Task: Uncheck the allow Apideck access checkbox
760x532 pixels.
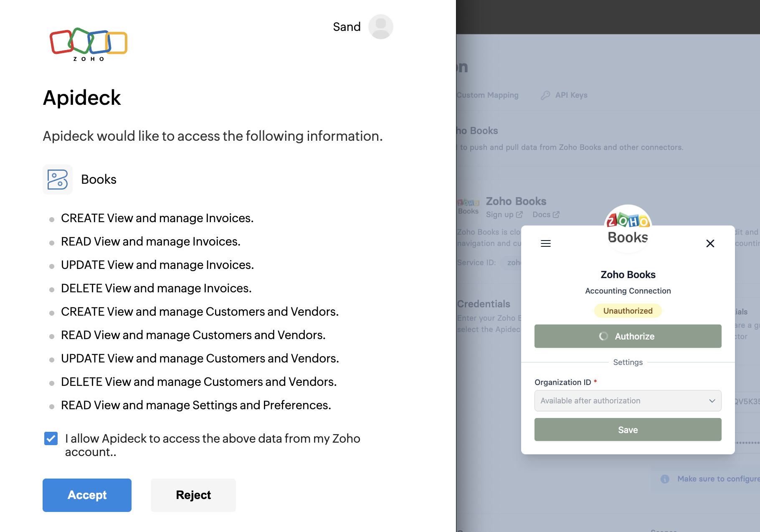Action: (51, 438)
